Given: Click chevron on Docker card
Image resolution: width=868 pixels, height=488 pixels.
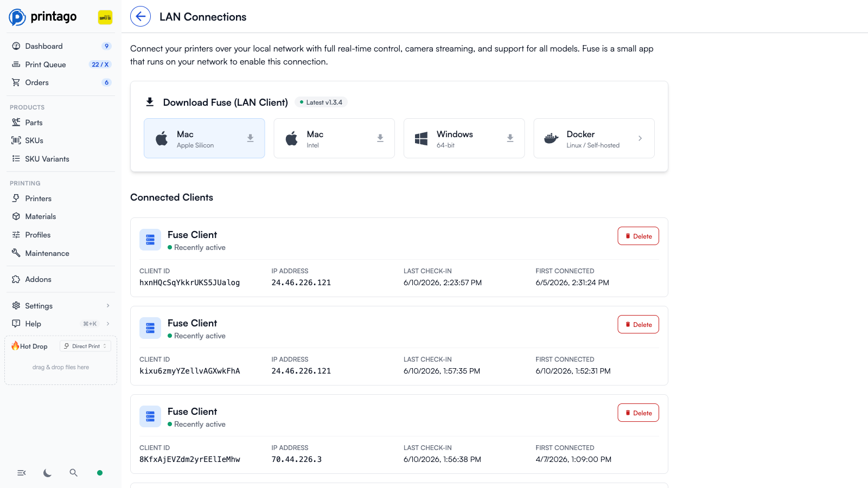Looking at the screenshot, I should click(x=640, y=138).
